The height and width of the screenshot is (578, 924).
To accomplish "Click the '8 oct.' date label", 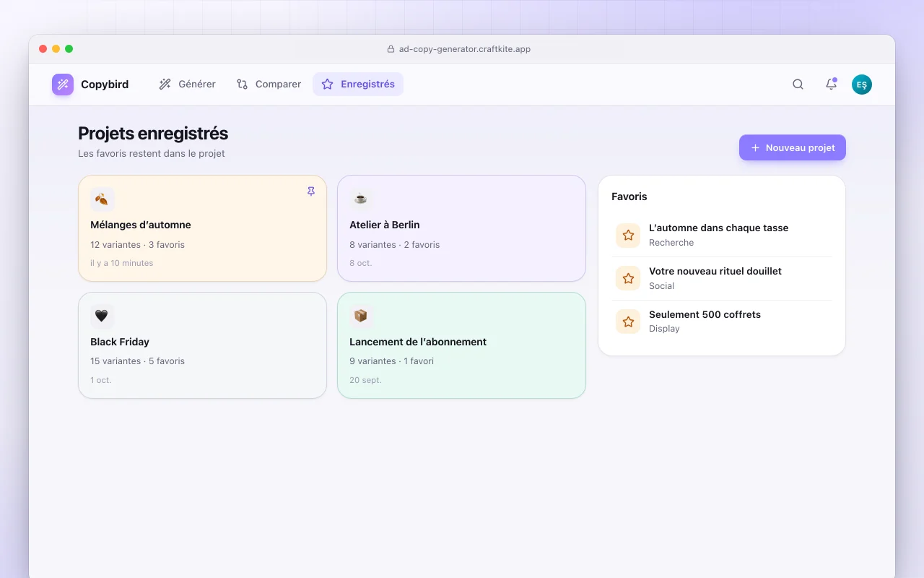I will click(x=361, y=263).
